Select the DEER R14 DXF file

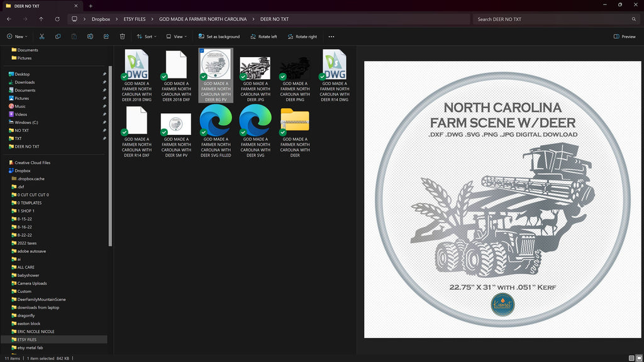[x=136, y=131]
